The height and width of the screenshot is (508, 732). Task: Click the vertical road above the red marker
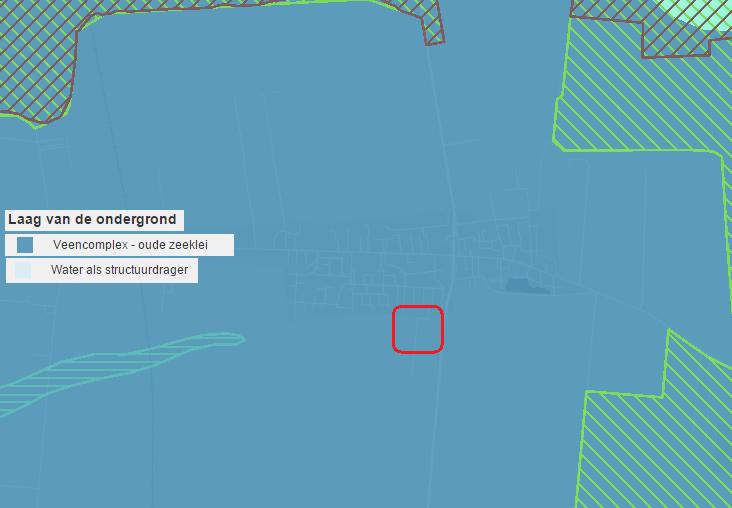(x=448, y=200)
